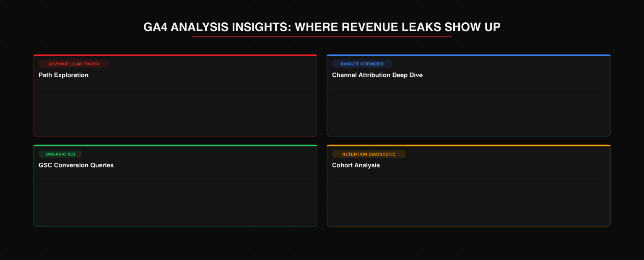644x260 pixels.
Task: Select the Path Exploration card title
Action: pyautogui.click(x=63, y=75)
